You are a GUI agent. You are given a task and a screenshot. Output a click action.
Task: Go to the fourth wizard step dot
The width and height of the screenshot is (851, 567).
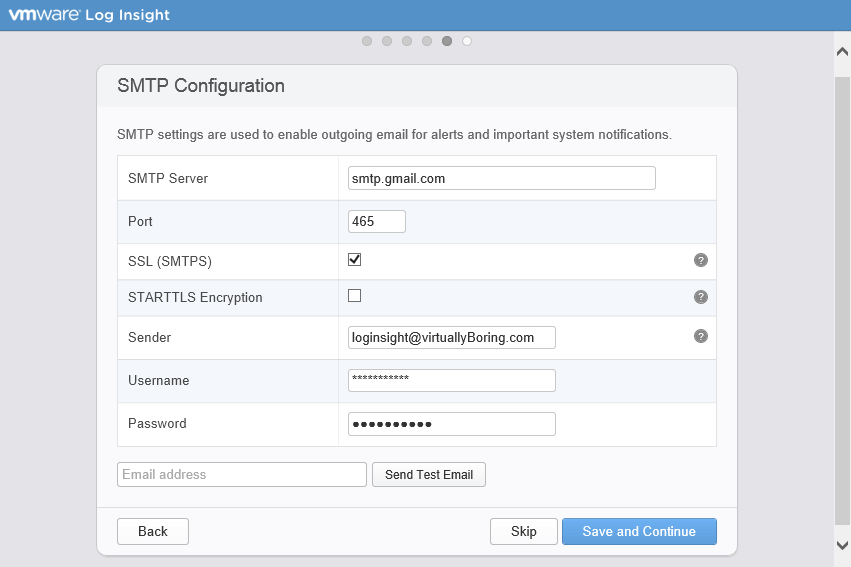coord(427,41)
